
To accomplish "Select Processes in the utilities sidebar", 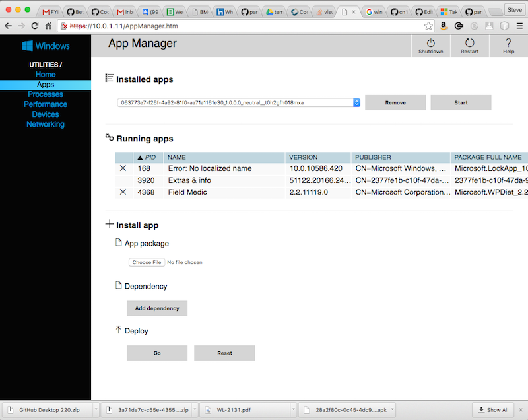I will 45,94.
